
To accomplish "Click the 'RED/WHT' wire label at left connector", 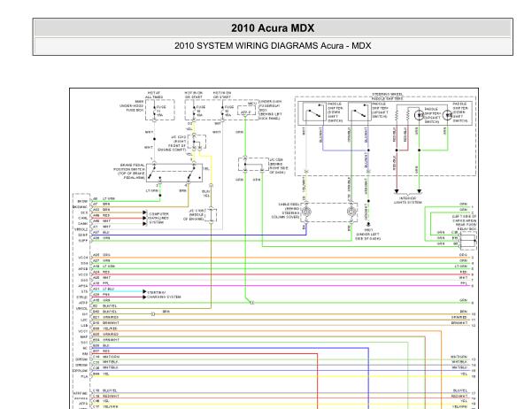I will [x=111, y=396].
